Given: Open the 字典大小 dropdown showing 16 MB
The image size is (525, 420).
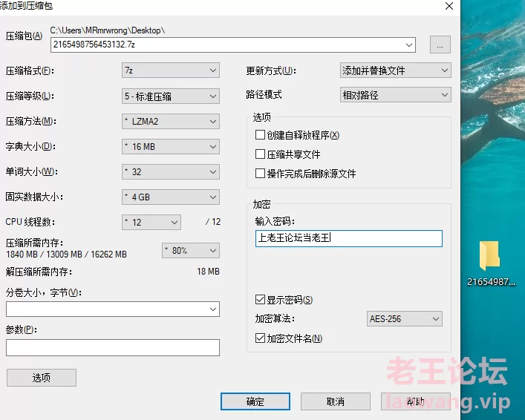Looking at the screenshot, I should [171, 147].
